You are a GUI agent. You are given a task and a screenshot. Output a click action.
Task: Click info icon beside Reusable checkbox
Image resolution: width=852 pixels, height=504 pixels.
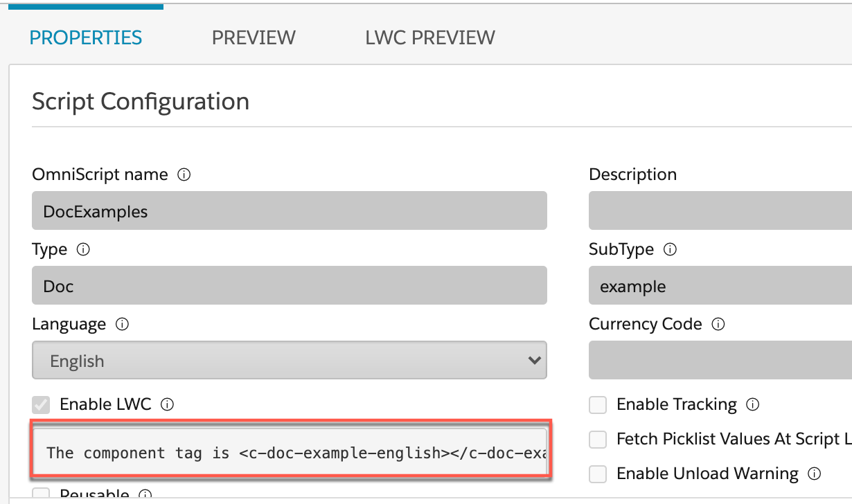pyautogui.click(x=145, y=495)
